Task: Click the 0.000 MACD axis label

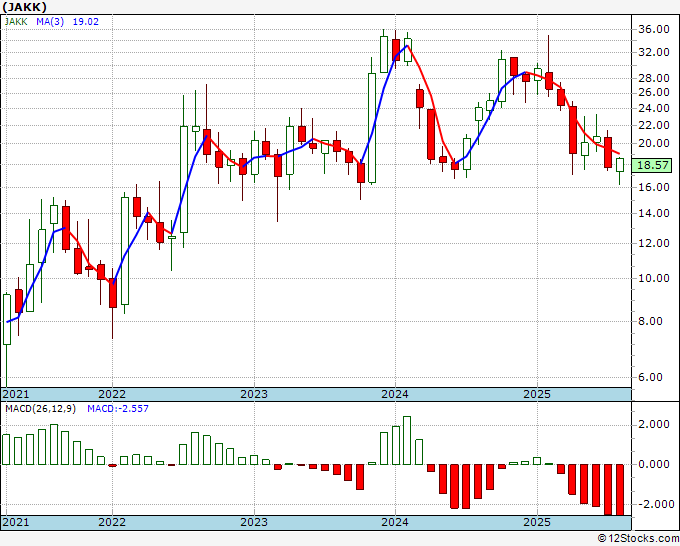Action: 654,464
